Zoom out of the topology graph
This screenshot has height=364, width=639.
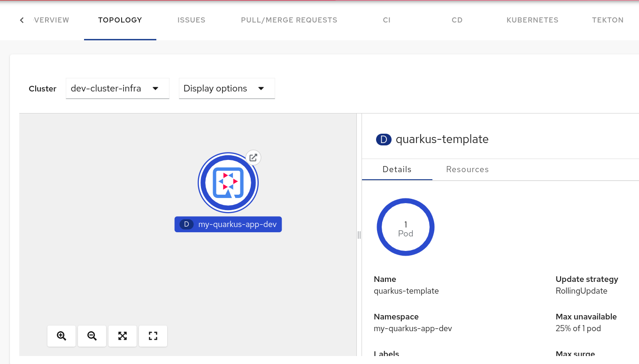tap(92, 336)
